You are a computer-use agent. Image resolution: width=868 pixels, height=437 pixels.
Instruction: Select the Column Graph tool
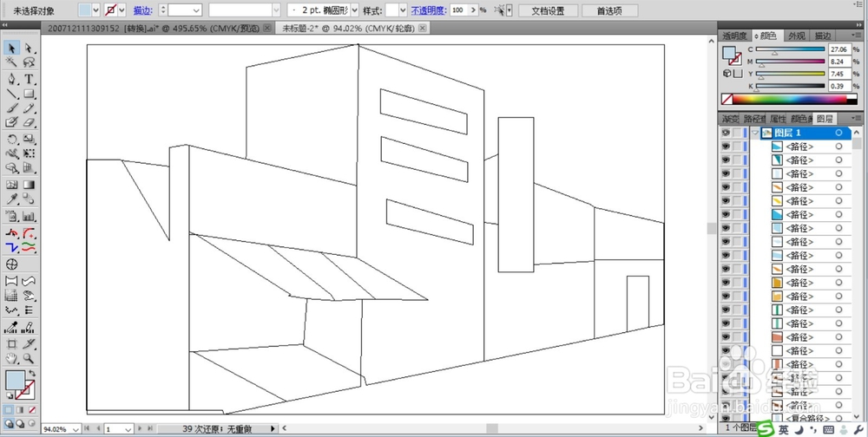tap(29, 216)
